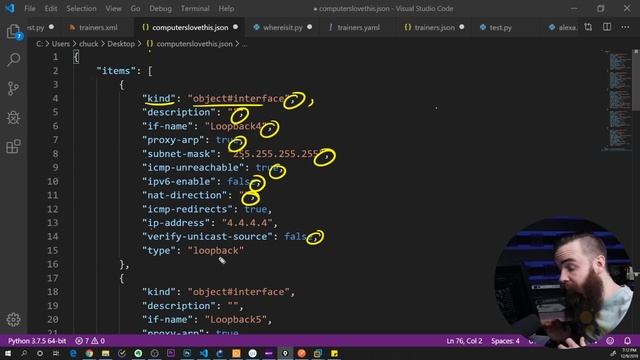Click the Open Changes compare icon
Screen dimensions: 640x360
[588, 27]
